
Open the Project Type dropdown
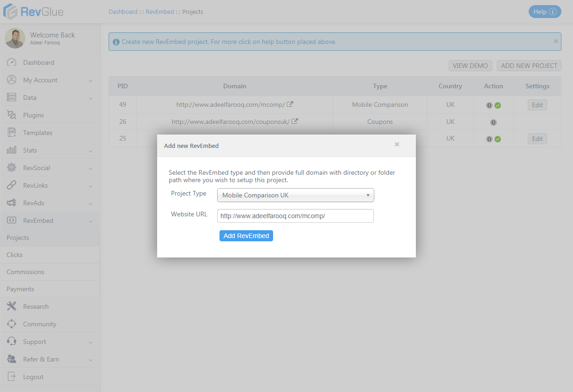point(296,195)
